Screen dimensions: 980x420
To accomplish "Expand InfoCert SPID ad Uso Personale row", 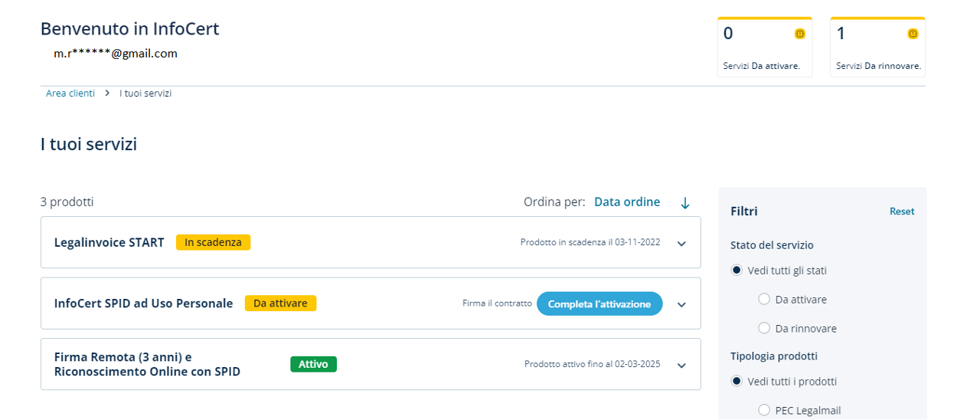I will click(x=681, y=305).
